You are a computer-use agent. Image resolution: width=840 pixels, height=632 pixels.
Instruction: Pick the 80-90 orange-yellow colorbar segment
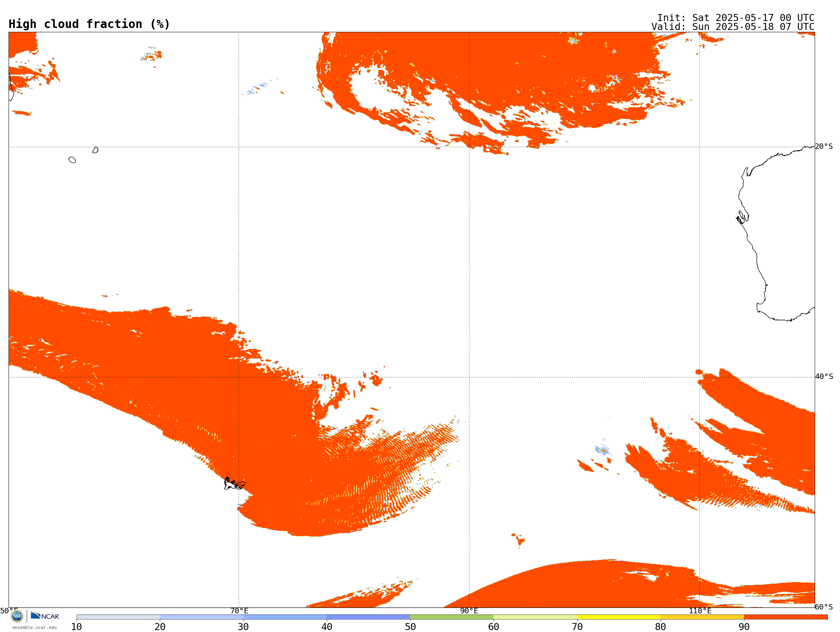tap(702, 617)
